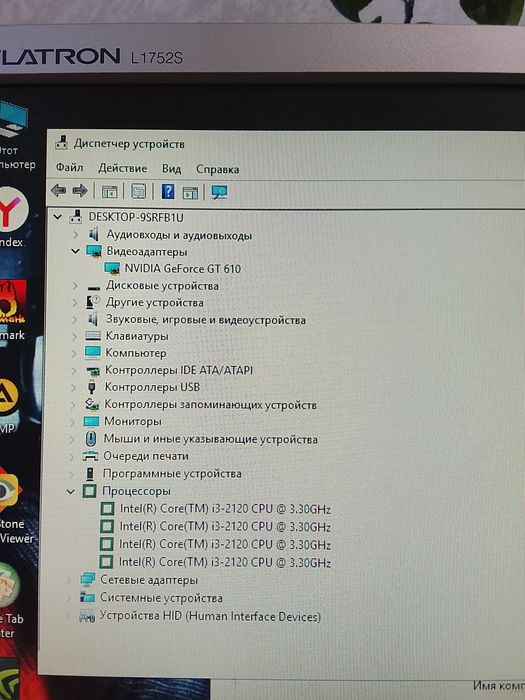Viewport: 525px width, 700px height.
Task: Expand Аудиовходы и аудиовыходы node arrow
Action: 75,234
